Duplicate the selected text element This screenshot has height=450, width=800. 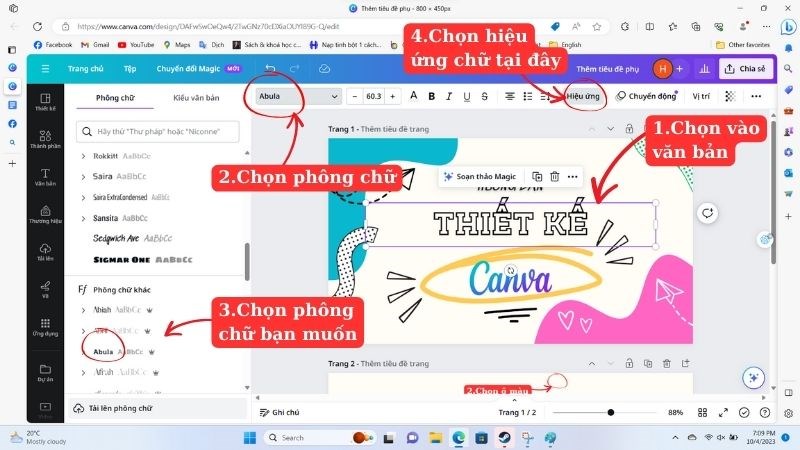537,177
